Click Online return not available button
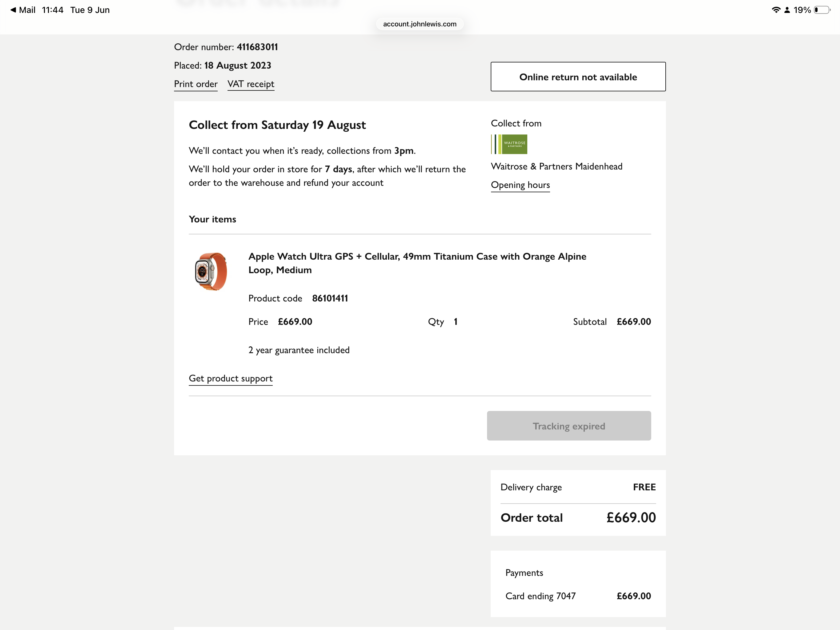840x630 pixels. coord(578,77)
